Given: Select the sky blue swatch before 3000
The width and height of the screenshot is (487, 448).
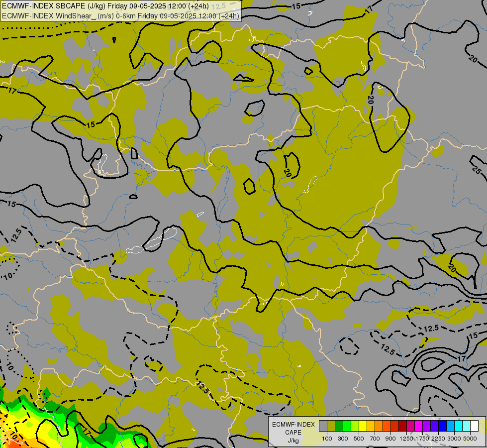Looking at the screenshot, I should pos(451,426).
